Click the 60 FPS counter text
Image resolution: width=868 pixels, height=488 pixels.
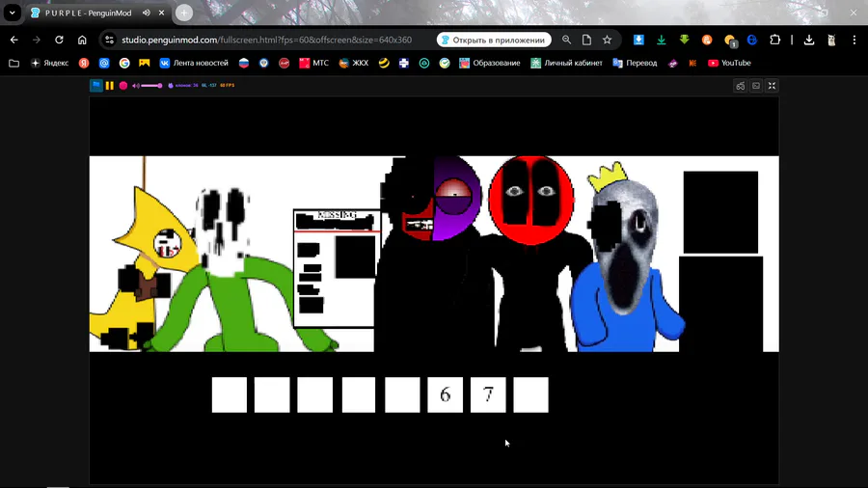pos(228,85)
